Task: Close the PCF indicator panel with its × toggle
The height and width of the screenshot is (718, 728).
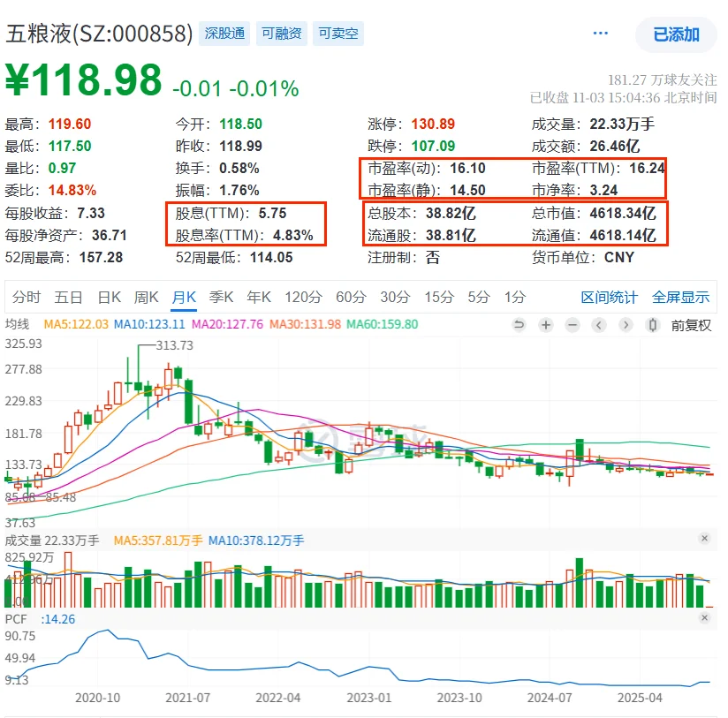Action: coord(704,618)
